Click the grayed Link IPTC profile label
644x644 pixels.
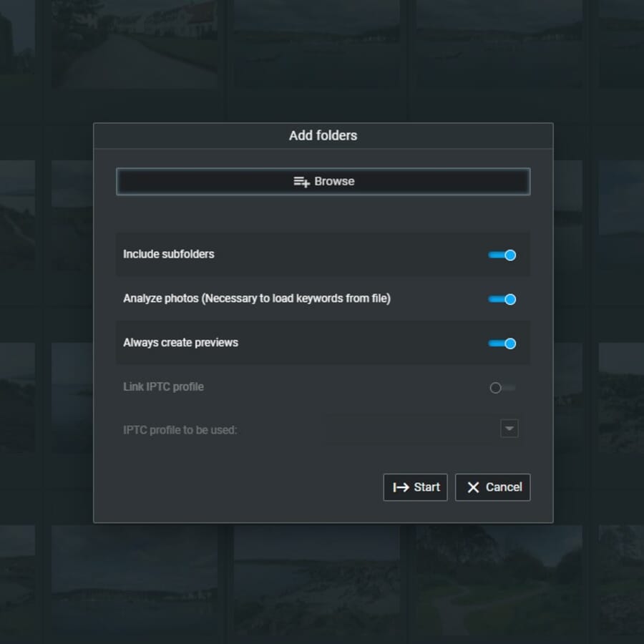(x=162, y=387)
